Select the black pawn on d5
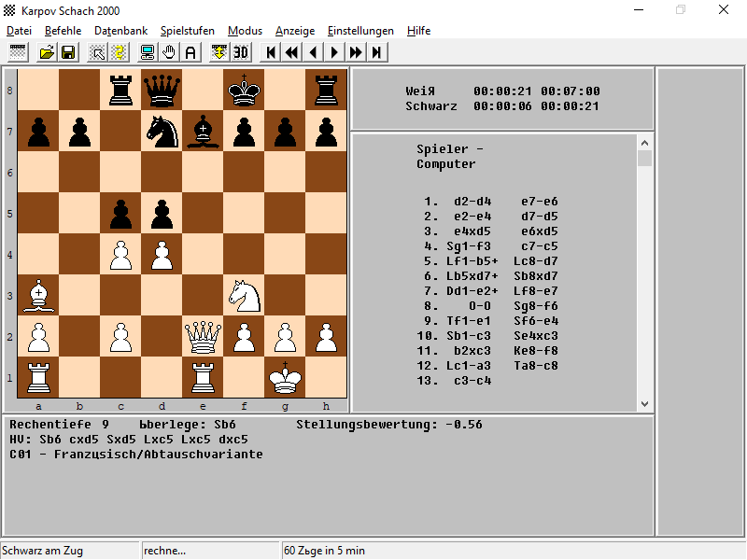This screenshot has height=560, width=747. [162, 213]
